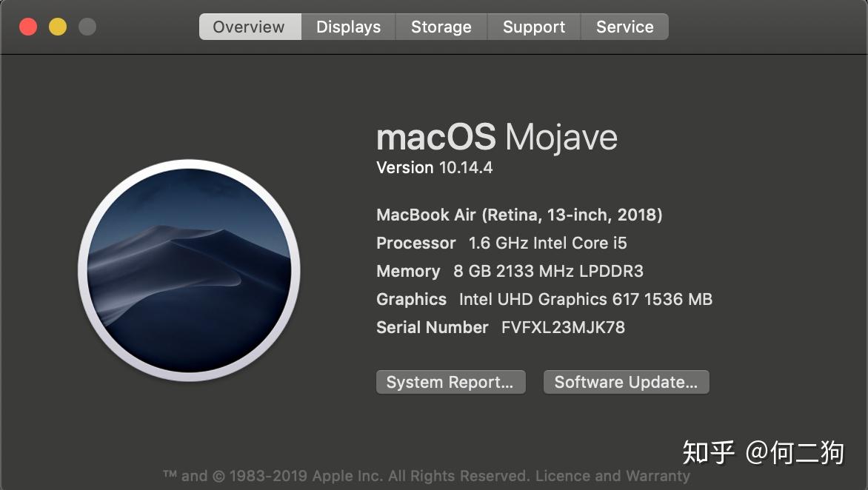This screenshot has height=490, width=868.
Task: Click Version 10.14.4 to reveal the build number
Action: click(x=435, y=167)
